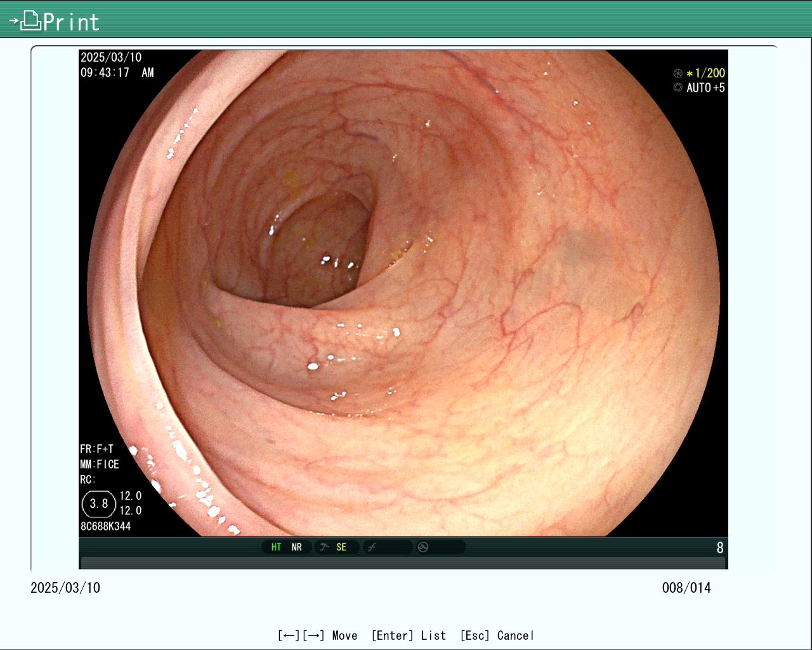Viewport: 812px width, 650px height.
Task: Click the image number 8 in status strip
Action: coord(720,547)
